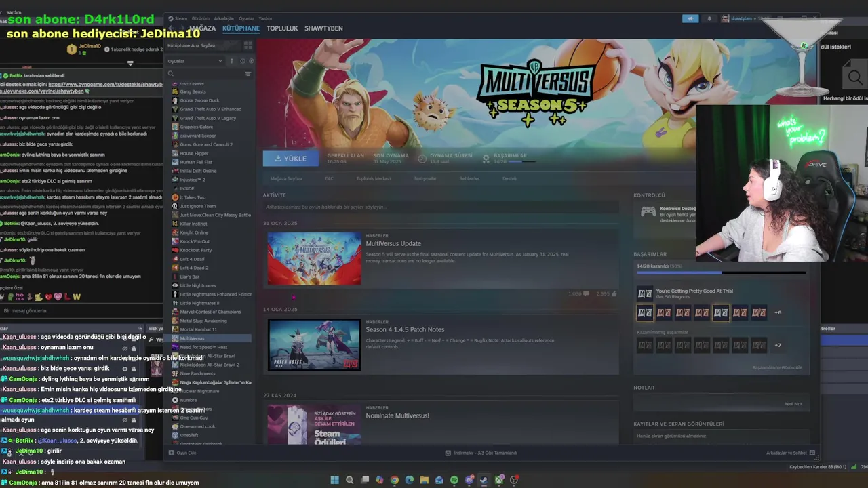Click the +6 earned achievements counter

pyautogui.click(x=778, y=312)
